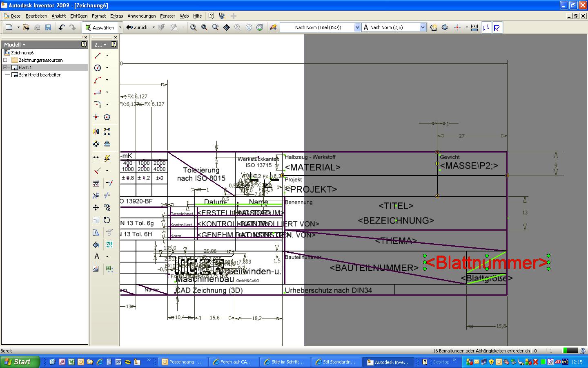The height and width of the screenshot is (368, 588).
Task: Click the red <Blattnummer> text field
Action: tap(487, 263)
